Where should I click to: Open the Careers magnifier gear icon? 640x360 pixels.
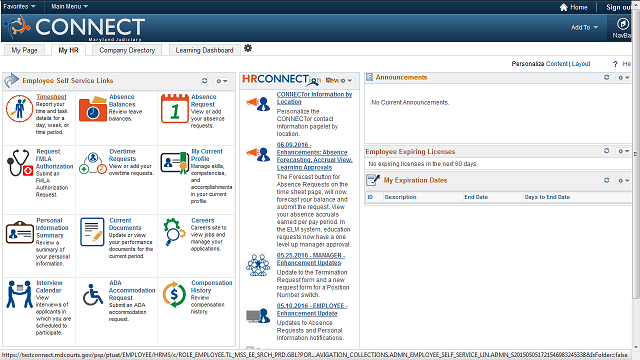pos(174,231)
